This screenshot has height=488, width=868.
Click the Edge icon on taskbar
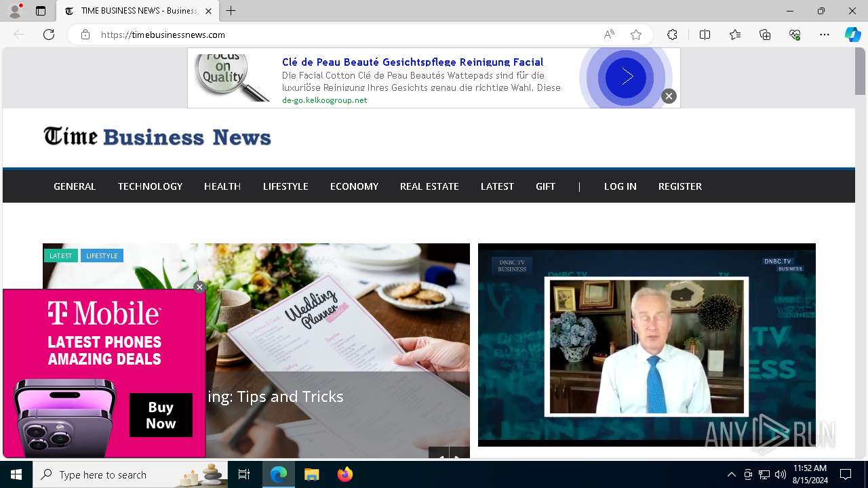[279, 474]
